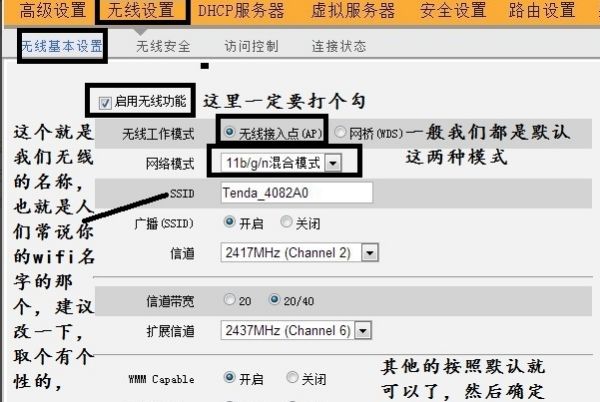The height and width of the screenshot is (402, 600).
Task: Click the 无线基本设置 link
Action: tap(62, 46)
